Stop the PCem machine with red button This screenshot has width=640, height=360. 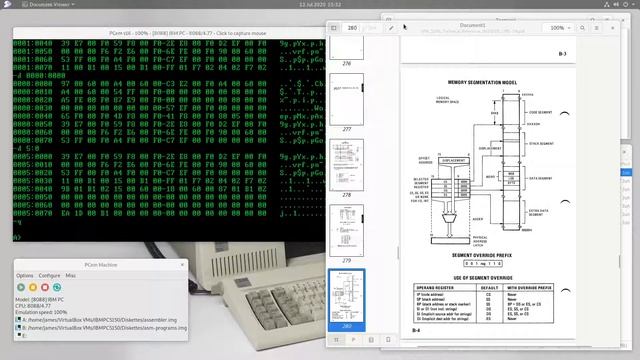pyautogui.click(x=45, y=287)
